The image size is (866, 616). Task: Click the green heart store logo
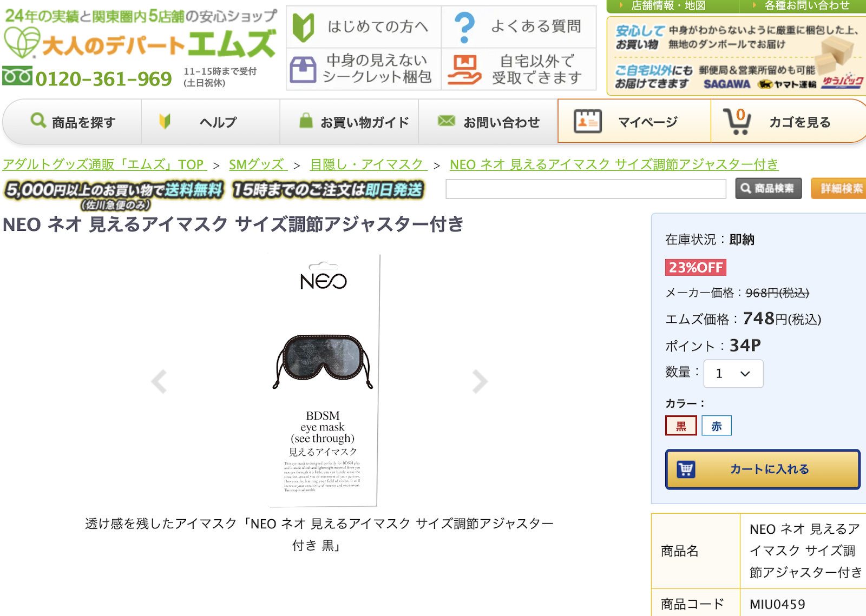pos(22,42)
